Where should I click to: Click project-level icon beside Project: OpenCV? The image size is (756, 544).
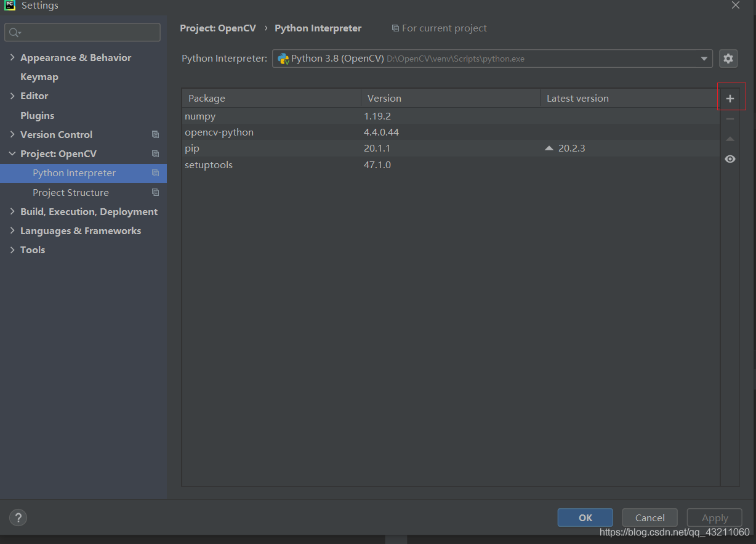tap(155, 154)
